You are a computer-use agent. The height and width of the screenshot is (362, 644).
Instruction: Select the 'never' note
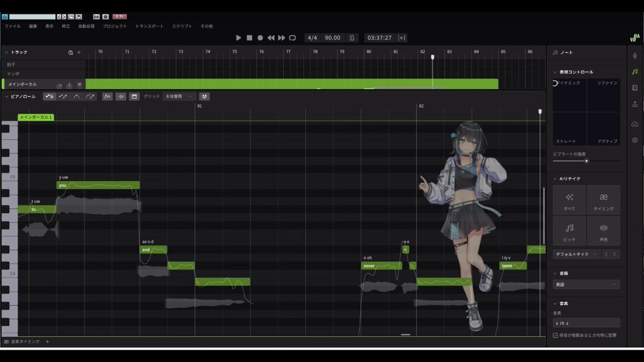click(381, 265)
